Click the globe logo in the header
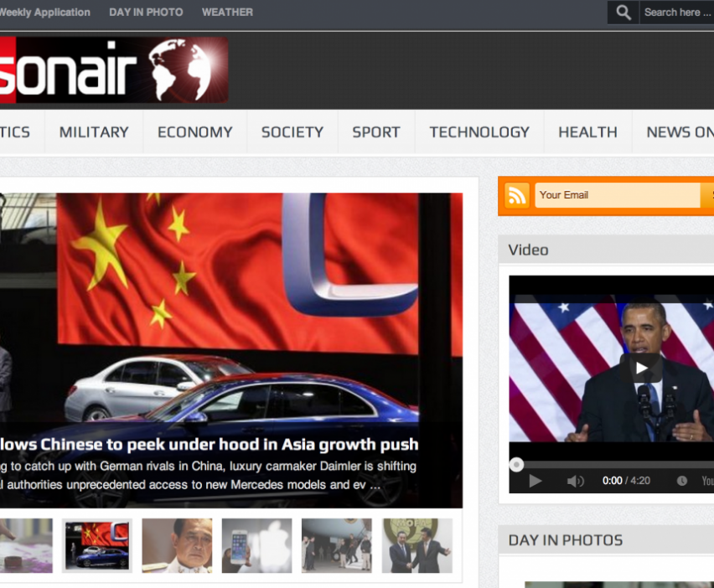The width and height of the screenshot is (714, 588). pos(186,70)
